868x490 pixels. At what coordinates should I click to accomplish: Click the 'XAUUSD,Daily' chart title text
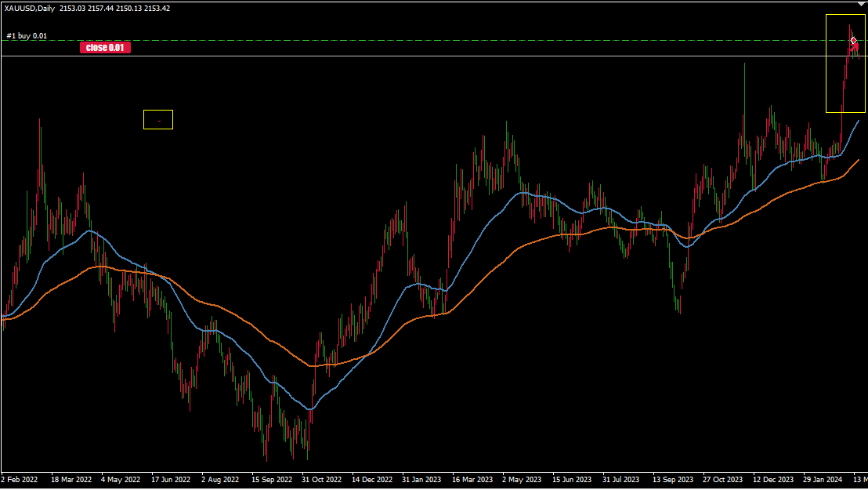pyautogui.click(x=29, y=9)
